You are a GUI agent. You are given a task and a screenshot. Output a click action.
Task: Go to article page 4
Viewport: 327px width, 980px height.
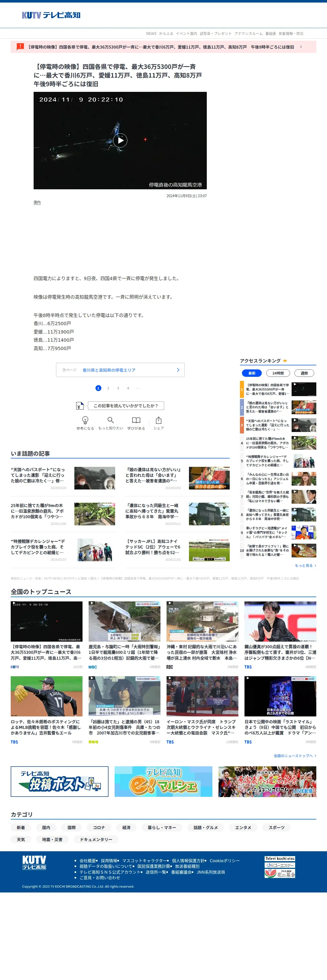(128, 388)
